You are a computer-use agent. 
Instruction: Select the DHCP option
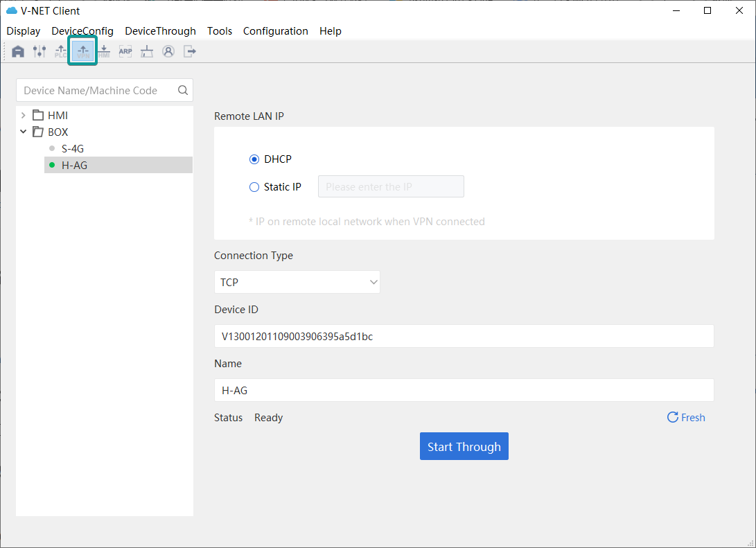click(254, 159)
